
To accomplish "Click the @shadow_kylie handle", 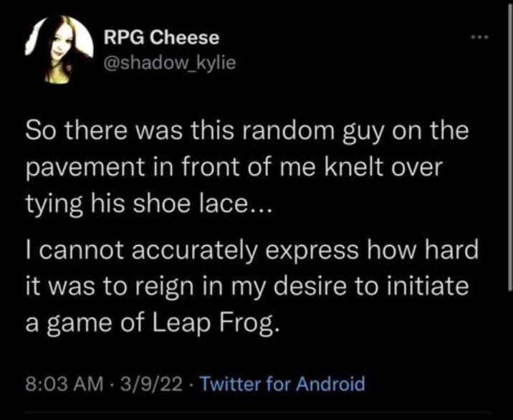I will coord(169,64).
